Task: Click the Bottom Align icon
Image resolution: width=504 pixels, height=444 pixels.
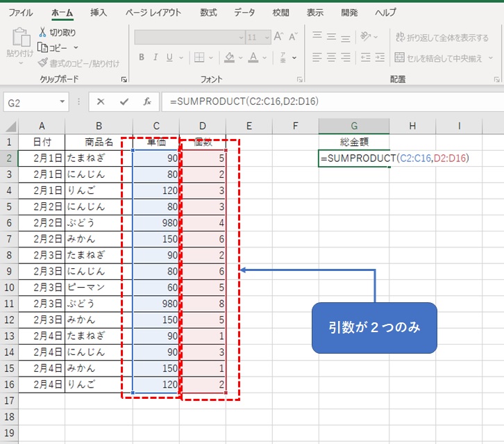Action: click(346, 38)
